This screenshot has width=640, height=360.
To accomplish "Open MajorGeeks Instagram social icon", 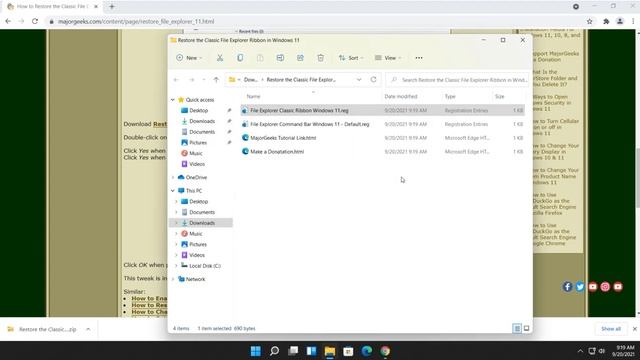I will tap(605, 287).
